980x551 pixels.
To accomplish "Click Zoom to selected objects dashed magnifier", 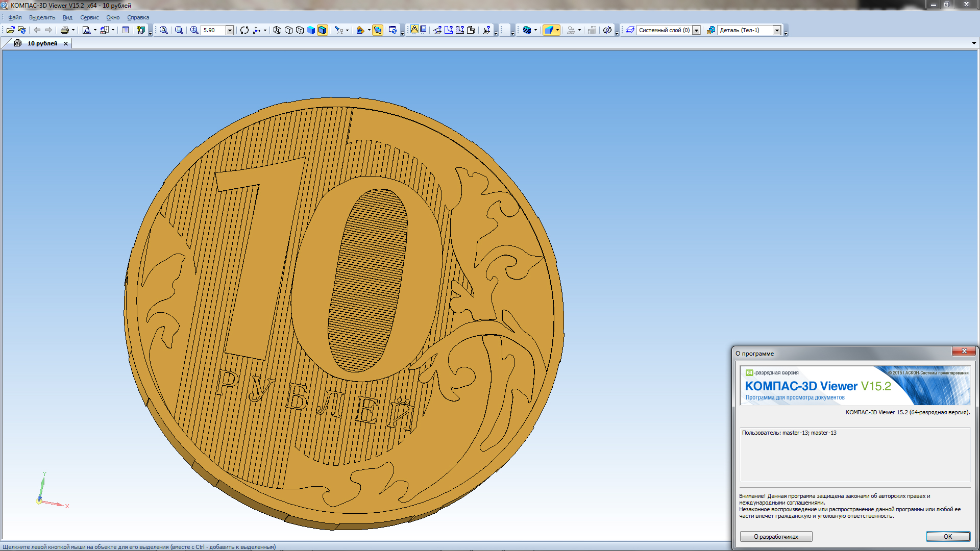I will click(179, 30).
